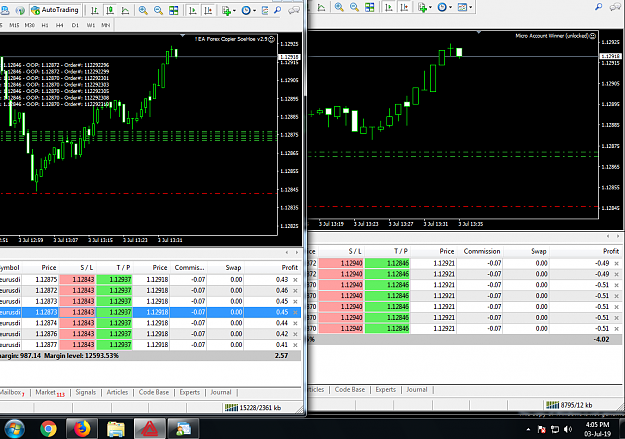The width and height of the screenshot is (625, 439).
Task: Select the H1 timeframe
Action: (x=45, y=25)
